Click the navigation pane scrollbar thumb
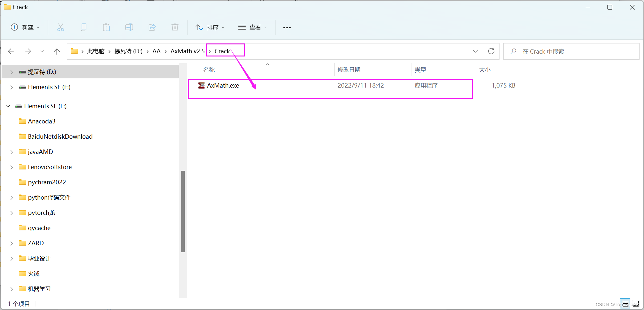 [183, 211]
